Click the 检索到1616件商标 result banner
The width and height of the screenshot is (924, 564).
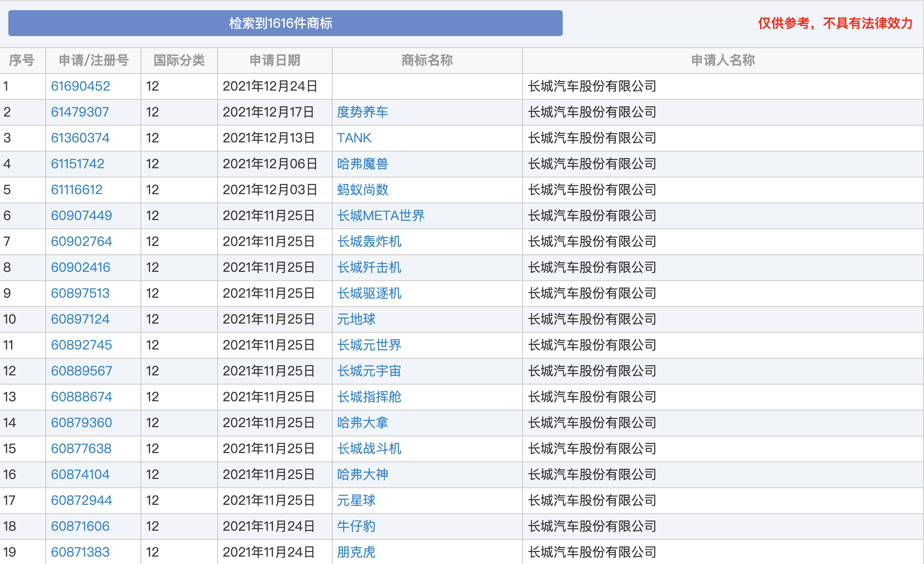tap(286, 23)
